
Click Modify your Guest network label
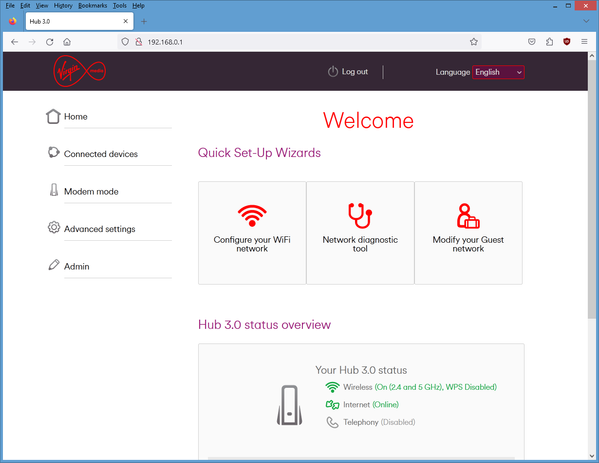coord(468,244)
